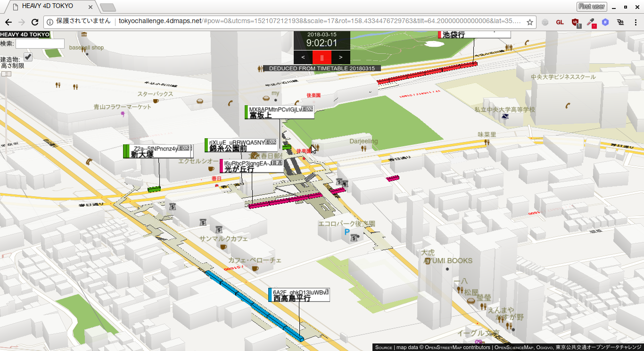Open the GL extension
This screenshot has height=351, width=644.
pos(560,22)
